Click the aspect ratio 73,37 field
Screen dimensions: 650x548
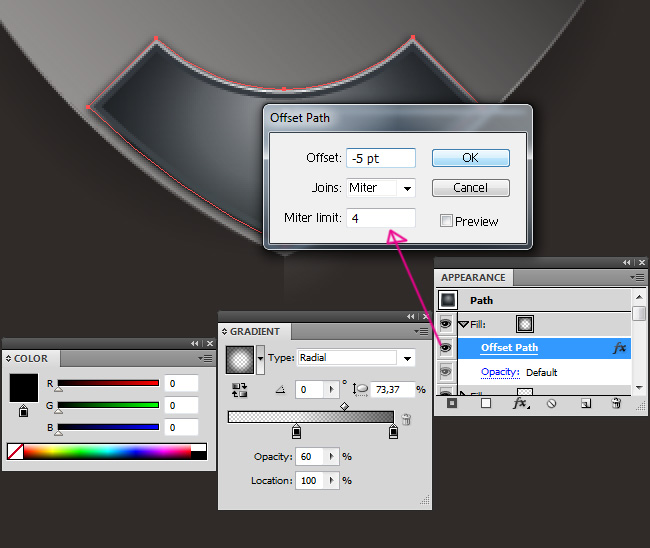[x=392, y=390]
